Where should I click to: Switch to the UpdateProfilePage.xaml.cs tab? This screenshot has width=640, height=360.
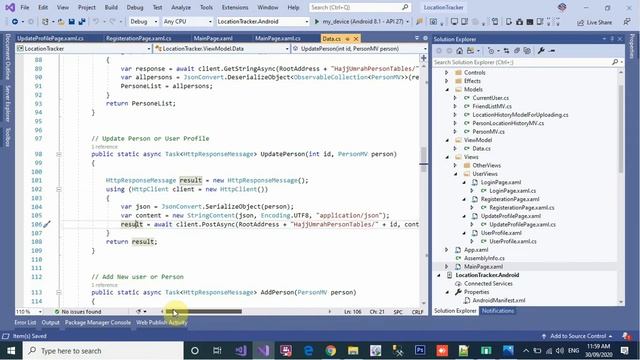[x=50, y=38]
